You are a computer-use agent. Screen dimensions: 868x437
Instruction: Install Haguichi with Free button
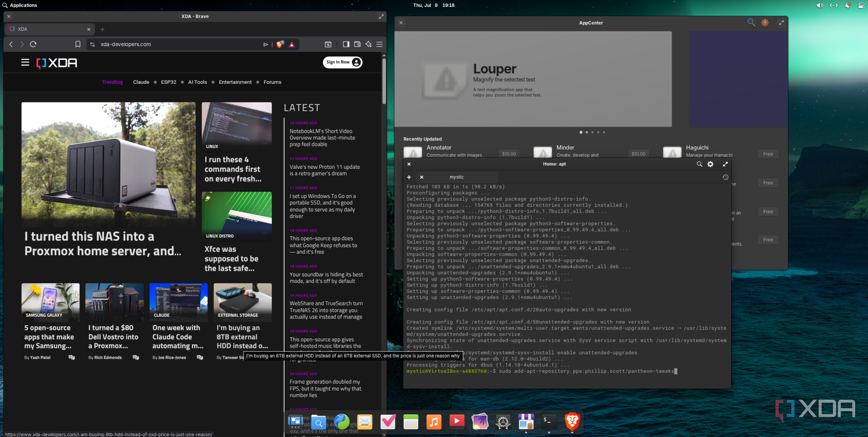pyautogui.click(x=768, y=154)
